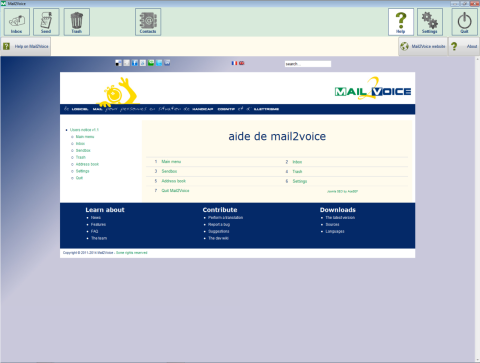Open Sources under Downloads
The image size is (480, 363).
(x=332, y=225)
